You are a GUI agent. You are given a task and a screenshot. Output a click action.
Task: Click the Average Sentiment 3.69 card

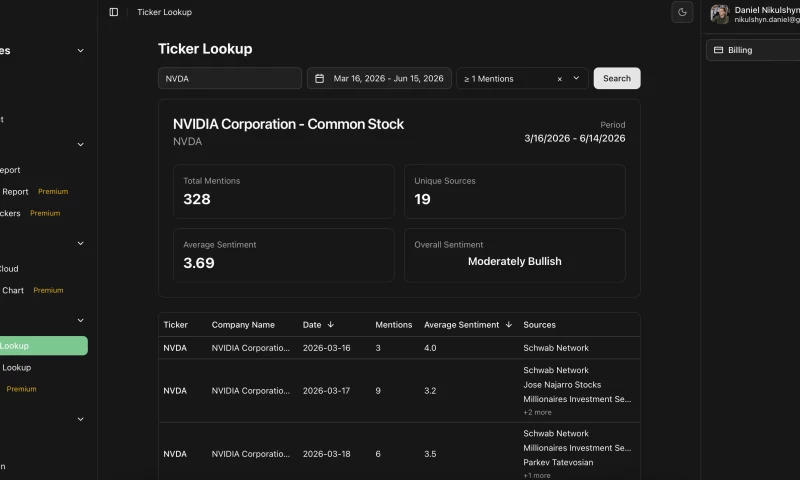click(x=284, y=255)
